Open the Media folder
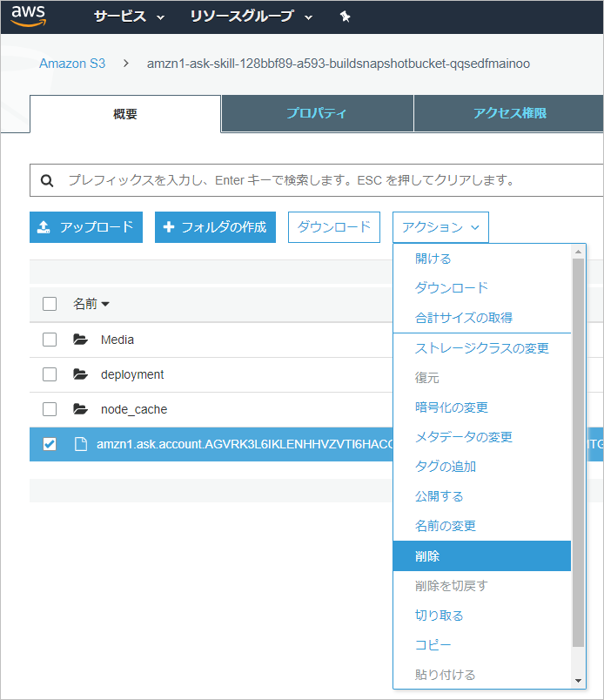The image size is (604, 700). 117,340
